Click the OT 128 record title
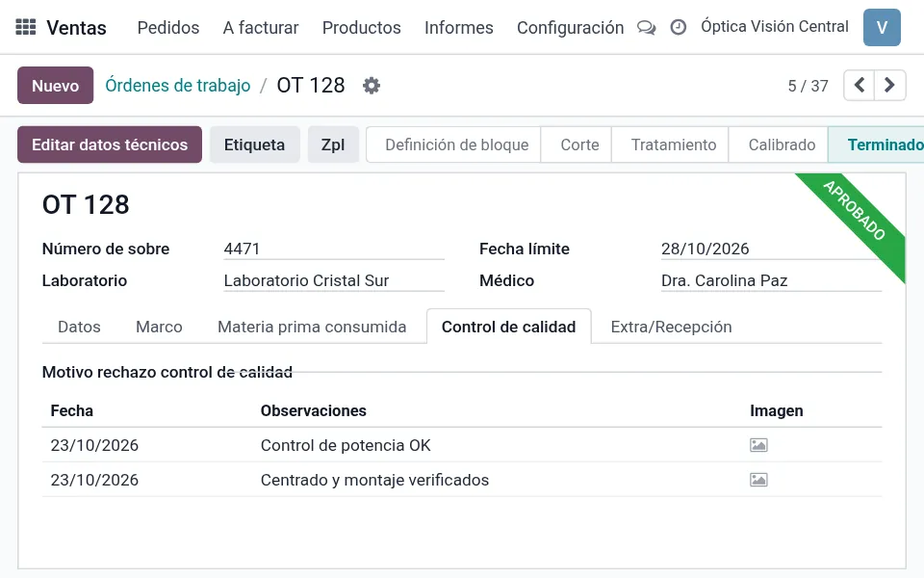The width and height of the screenshot is (924, 578). [86, 204]
